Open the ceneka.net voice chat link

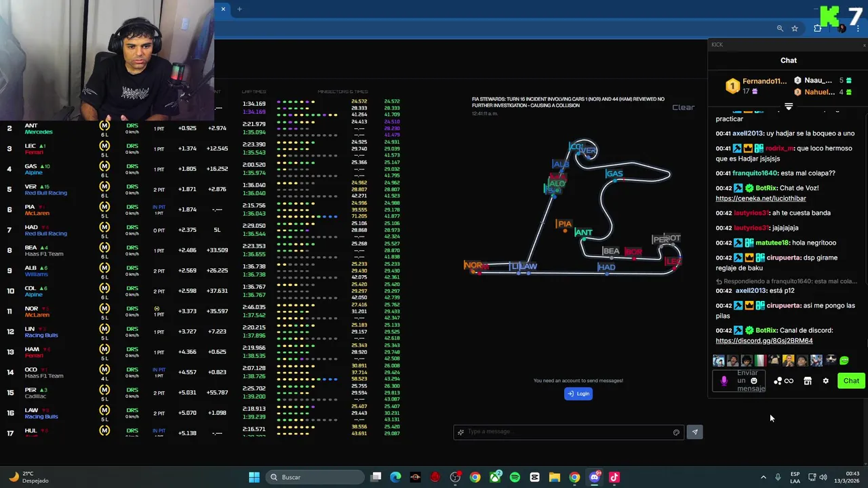tap(760, 199)
